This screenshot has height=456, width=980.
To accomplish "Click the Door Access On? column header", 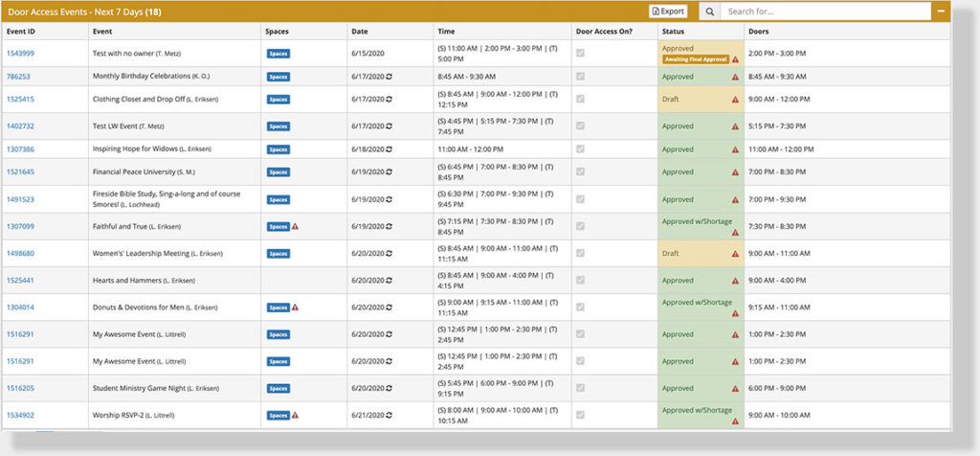I will tap(605, 32).
